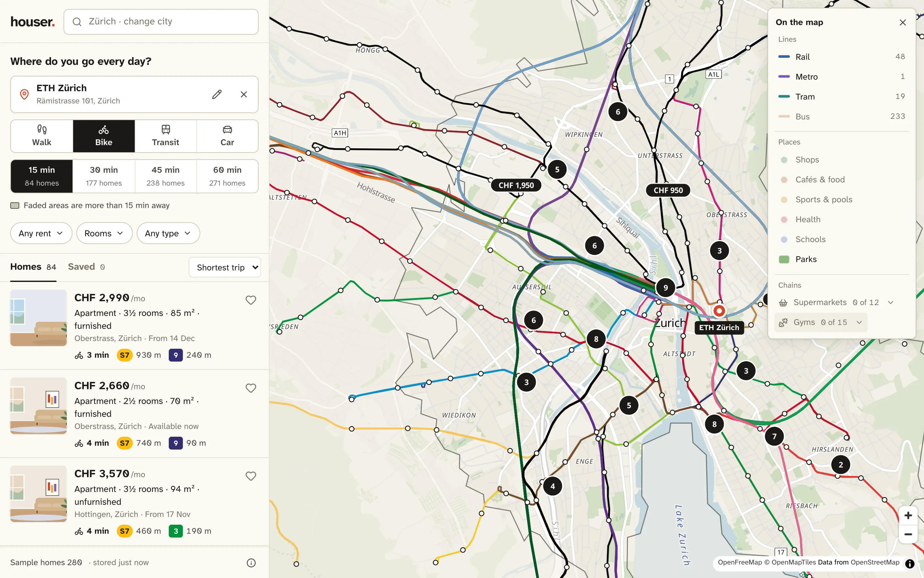This screenshot has width=924, height=578.
Task: Choose the 60 min travel time
Action: (227, 176)
